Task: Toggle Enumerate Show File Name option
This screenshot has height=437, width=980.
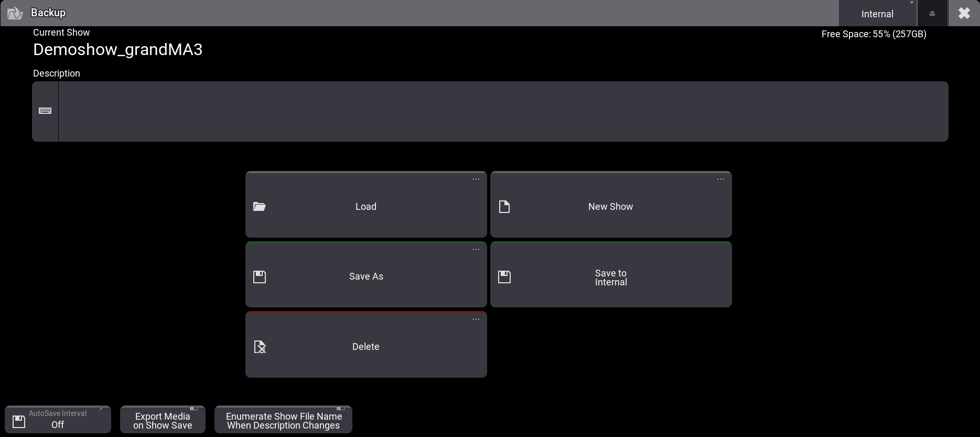Action: pyautogui.click(x=283, y=420)
